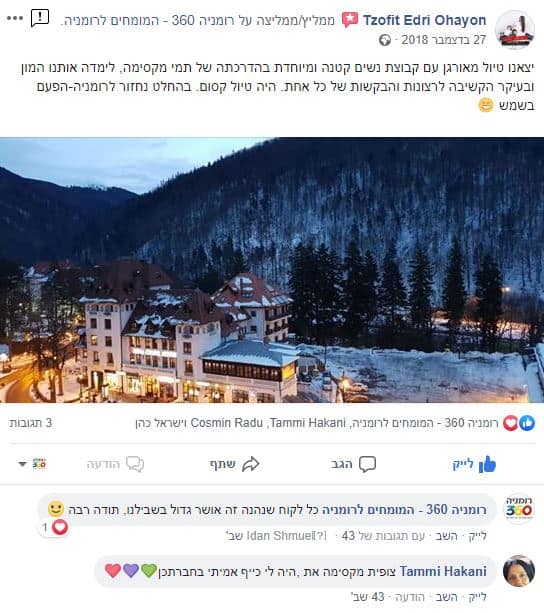Open Tzofit Edri Ohayon's profile

424,20
